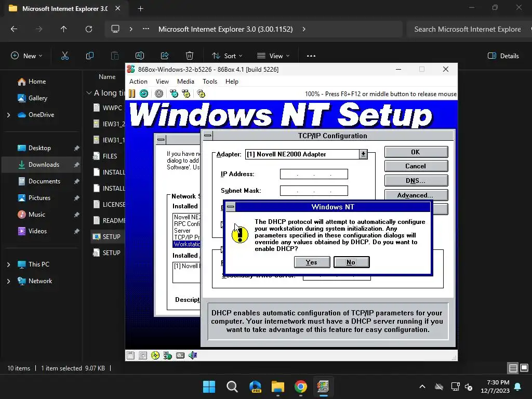Click the card icon beside the speaker in 86Box status bar
Image resolution: width=532 pixels, height=399 pixels.
[180, 355]
